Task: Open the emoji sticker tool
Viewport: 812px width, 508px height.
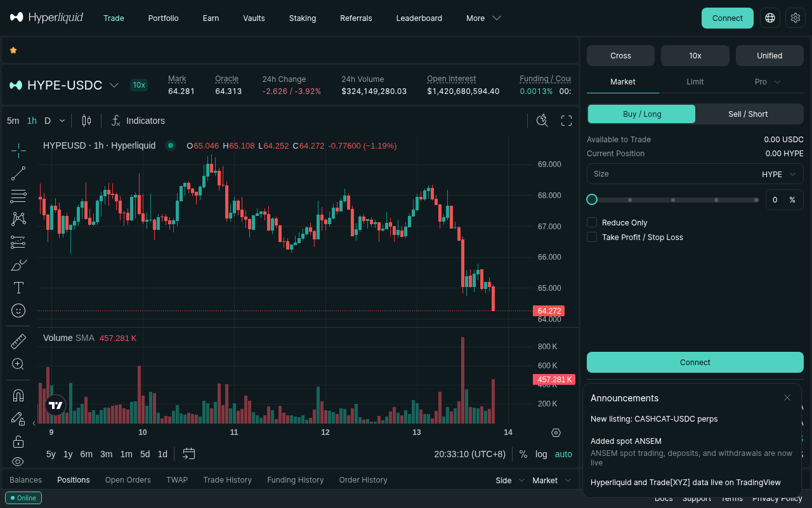Action: [18, 311]
